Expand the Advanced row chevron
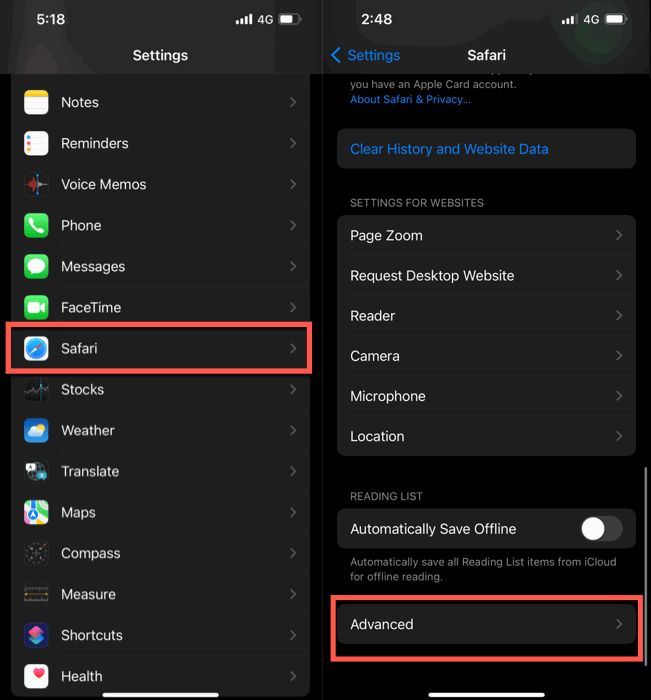Viewport: 651px width, 700px height. [619, 624]
